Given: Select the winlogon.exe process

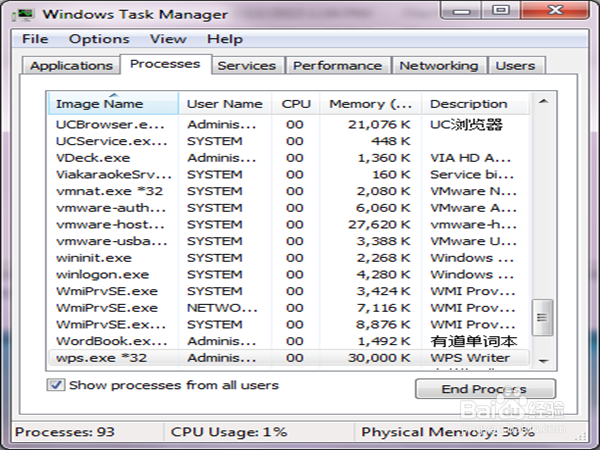Looking at the screenshot, I should click(x=289, y=274).
